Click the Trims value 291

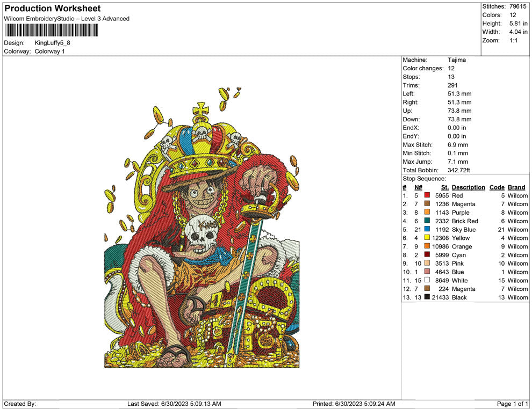coord(452,85)
